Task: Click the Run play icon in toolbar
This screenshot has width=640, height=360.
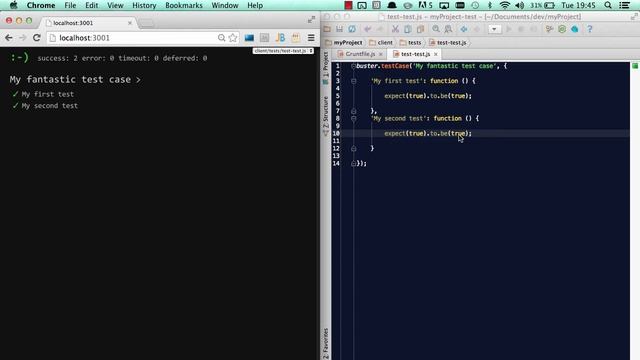Action: point(509,29)
